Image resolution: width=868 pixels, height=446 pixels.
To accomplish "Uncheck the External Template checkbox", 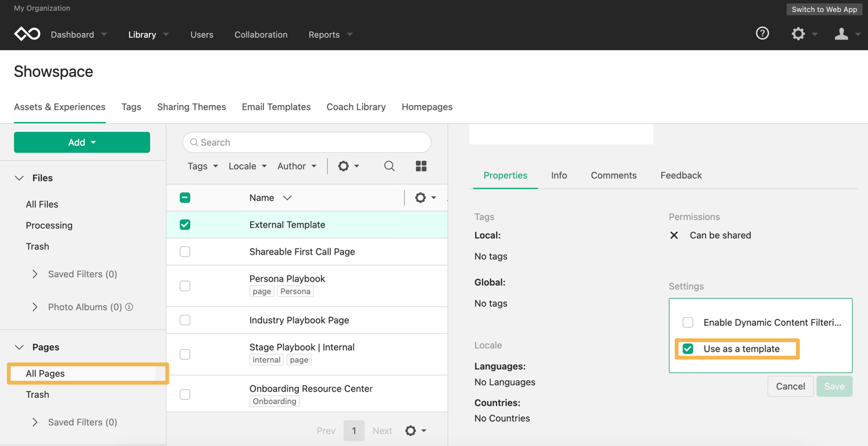I will [x=185, y=225].
